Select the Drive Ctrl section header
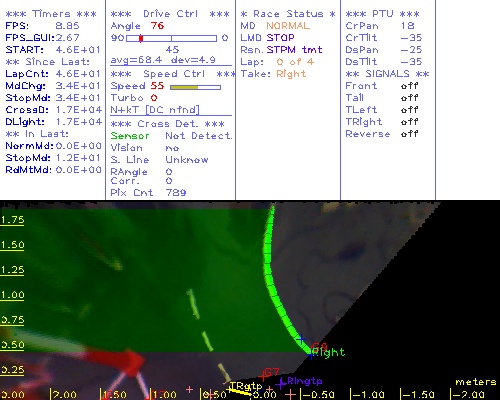The image size is (500, 400). 170,14
